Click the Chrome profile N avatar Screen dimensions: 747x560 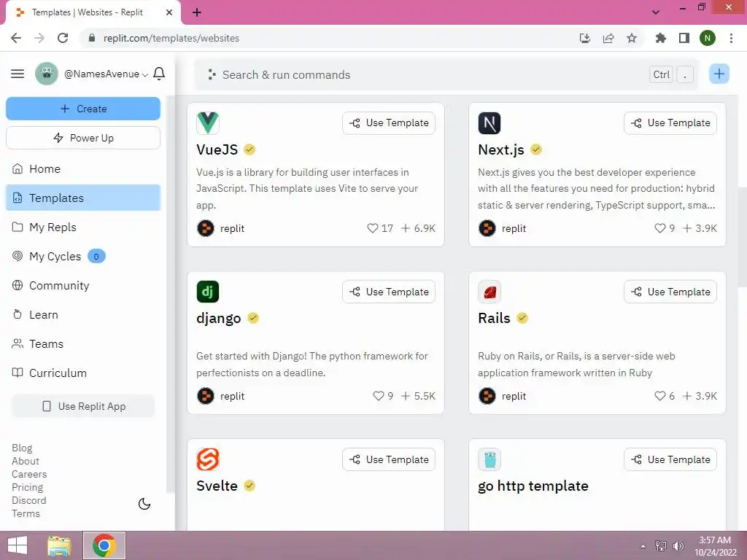coord(708,38)
